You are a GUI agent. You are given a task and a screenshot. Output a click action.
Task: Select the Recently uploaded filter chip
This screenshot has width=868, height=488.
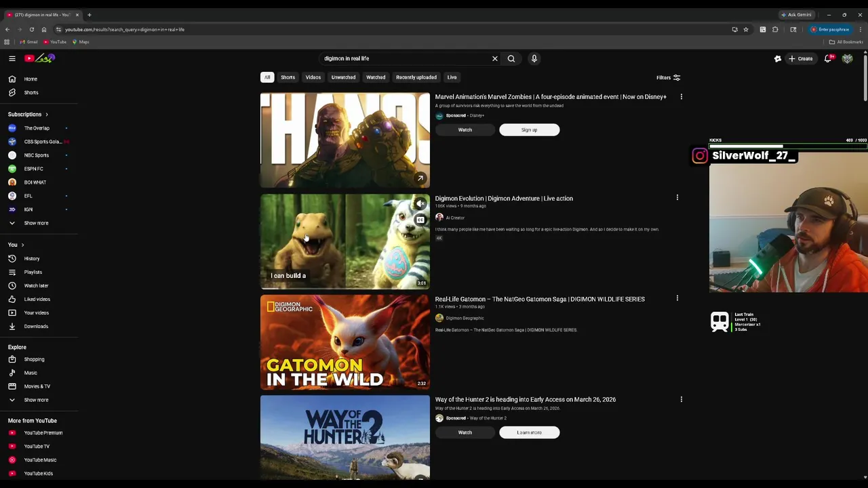pos(416,77)
